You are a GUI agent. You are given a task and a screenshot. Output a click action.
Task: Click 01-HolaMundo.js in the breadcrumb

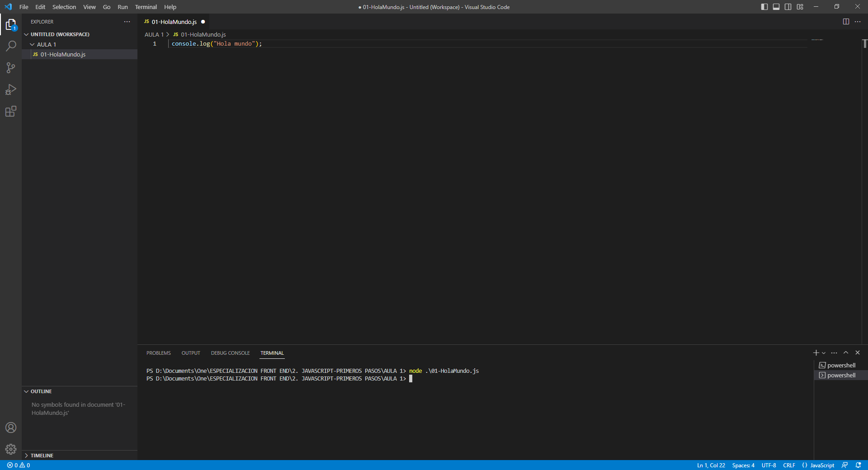point(199,34)
